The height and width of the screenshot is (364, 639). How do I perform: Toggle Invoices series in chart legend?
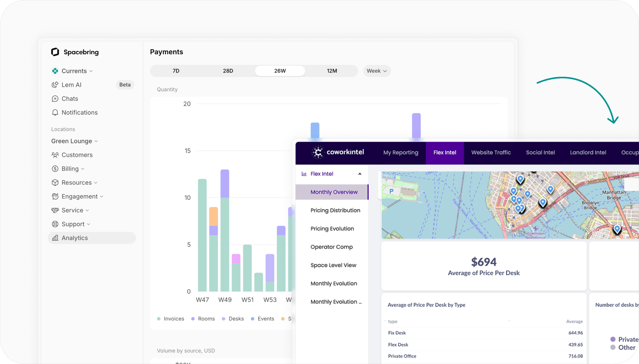tap(171, 319)
